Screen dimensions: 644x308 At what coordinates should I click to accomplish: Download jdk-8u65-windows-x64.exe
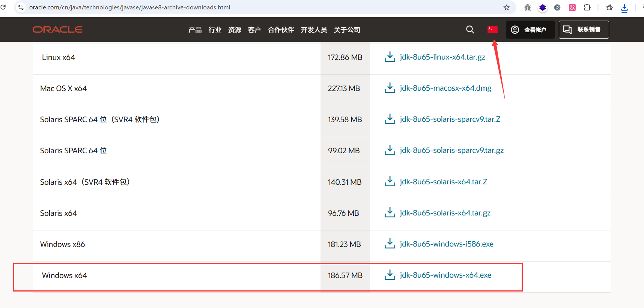[446, 275]
